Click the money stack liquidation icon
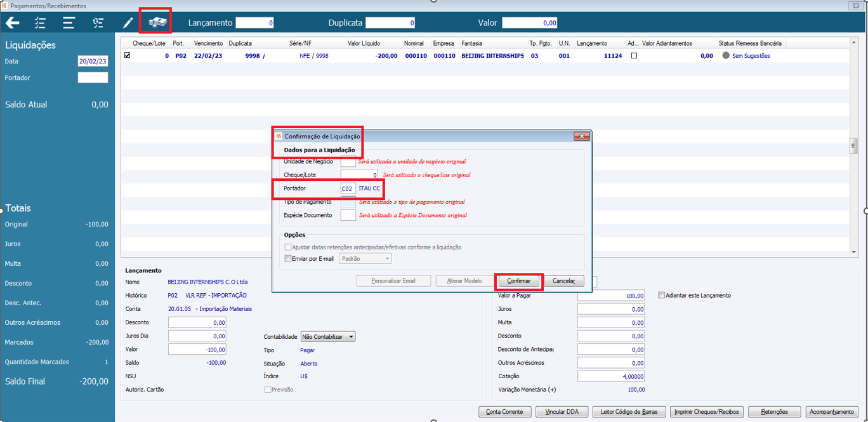868x422 pixels. [x=159, y=22]
